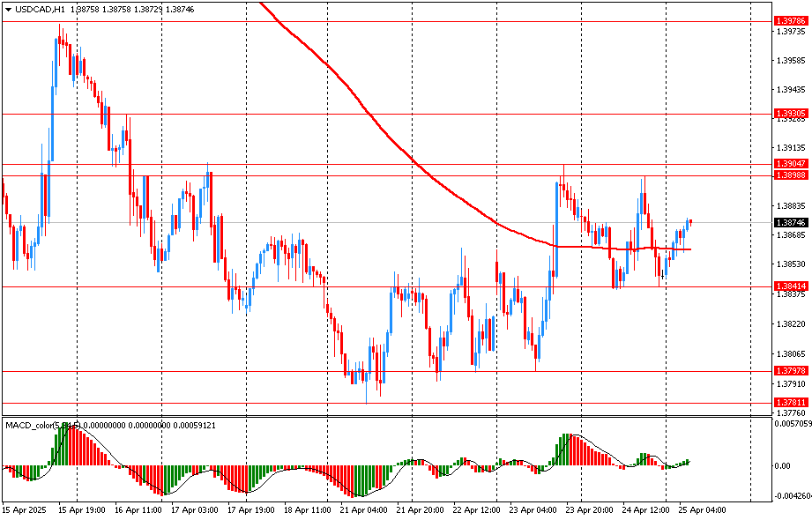Click the triangle icon before USDCAD,H1
The width and height of the screenshot is (812, 520).
pyautogui.click(x=8, y=9)
